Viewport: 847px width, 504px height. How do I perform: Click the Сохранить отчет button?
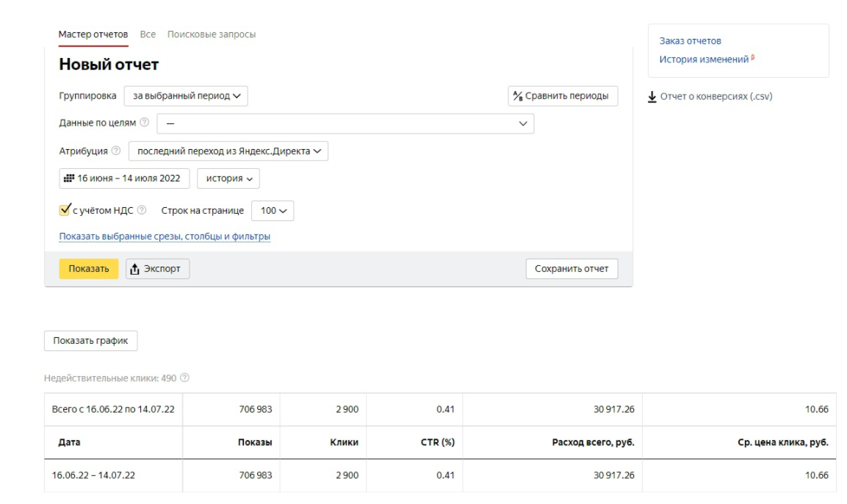point(572,269)
